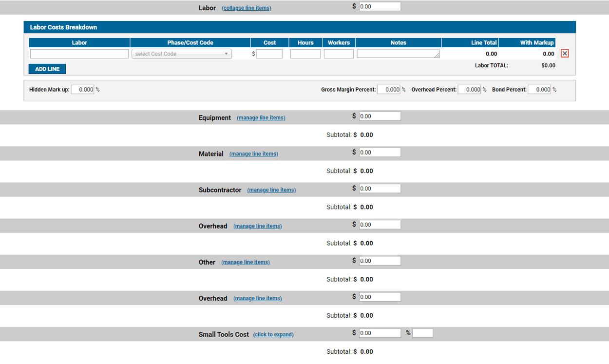Click the With Markup column header
Viewport: 609px width, 364px height.
tap(527, 43)
